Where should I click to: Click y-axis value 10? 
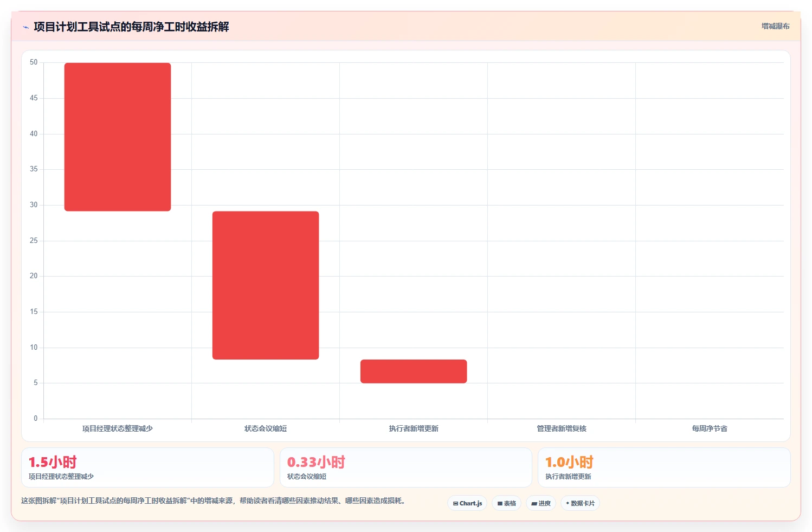[x=34, y=348]
